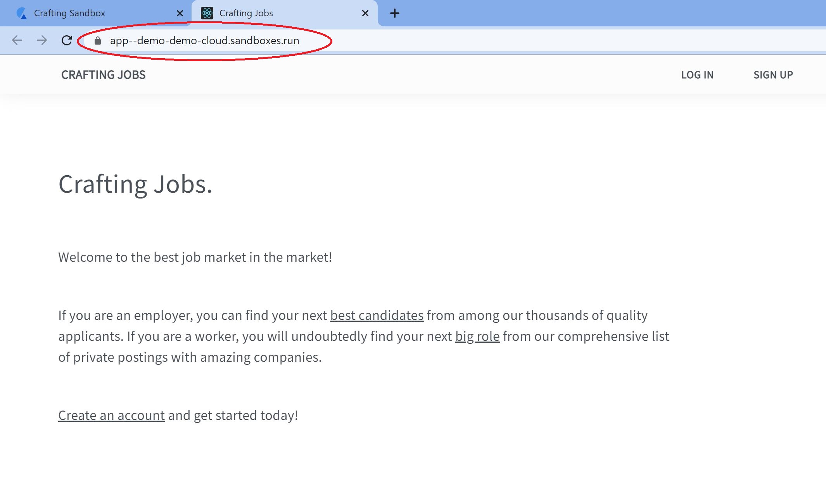
Task: Click the React favicon on Crafting Jobs tab
Action: pos(207,13)
